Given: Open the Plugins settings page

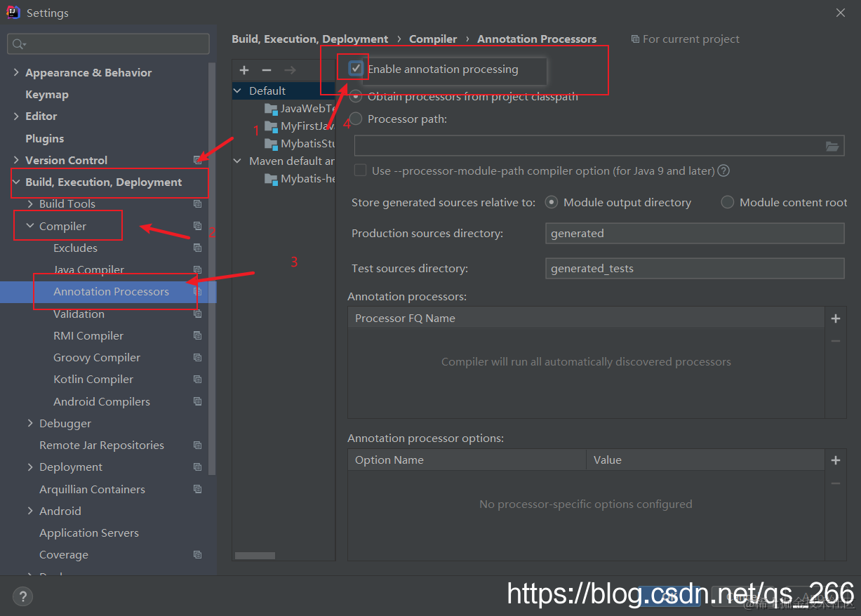Looking at the screenshot, I should coord(45,138).
